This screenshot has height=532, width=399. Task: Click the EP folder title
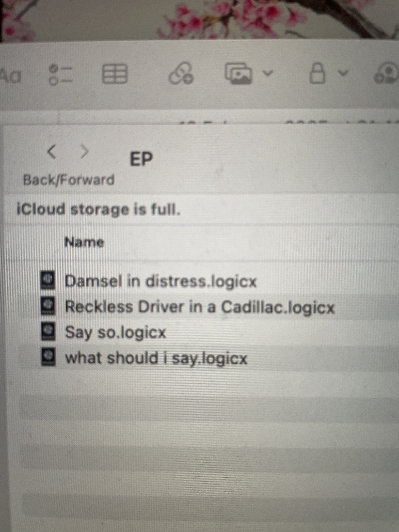pos(141,159)
